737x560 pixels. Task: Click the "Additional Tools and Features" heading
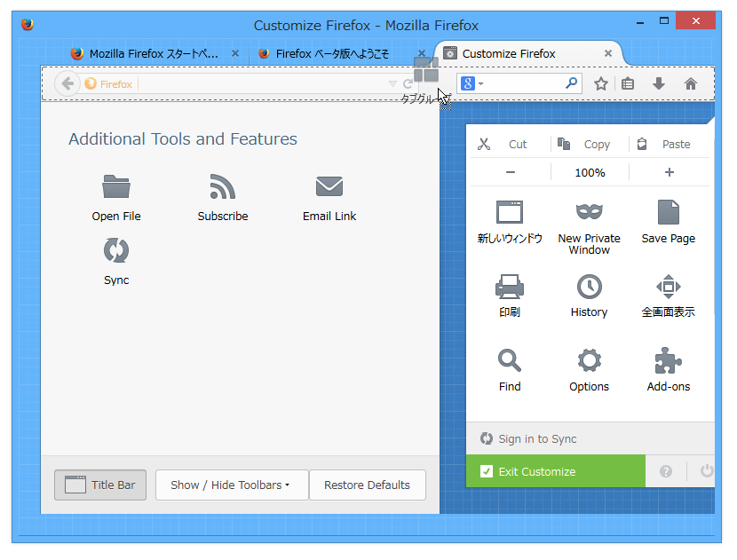(x=183, y=139)
